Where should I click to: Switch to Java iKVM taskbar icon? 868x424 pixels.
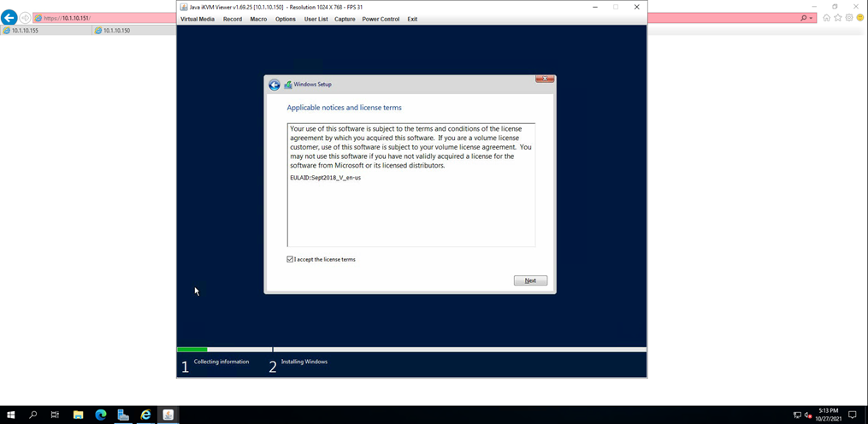tap(168, 415)
